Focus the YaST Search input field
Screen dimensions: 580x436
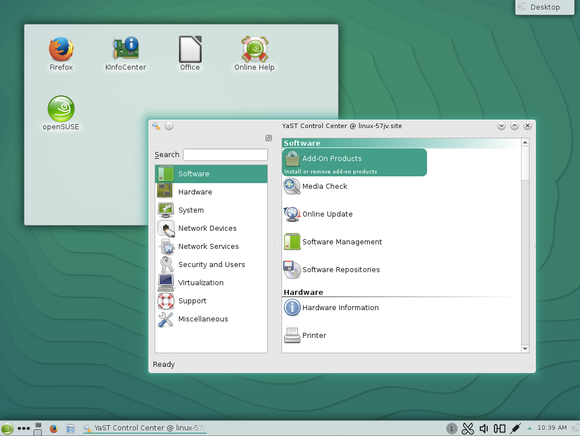tap(225, 155)
